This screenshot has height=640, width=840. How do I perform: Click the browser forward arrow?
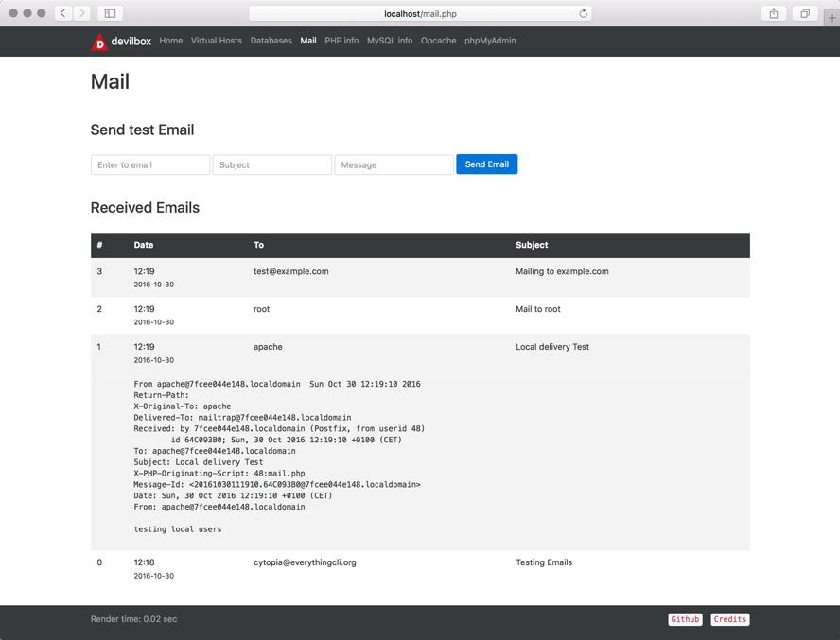(x=81, y=13)
